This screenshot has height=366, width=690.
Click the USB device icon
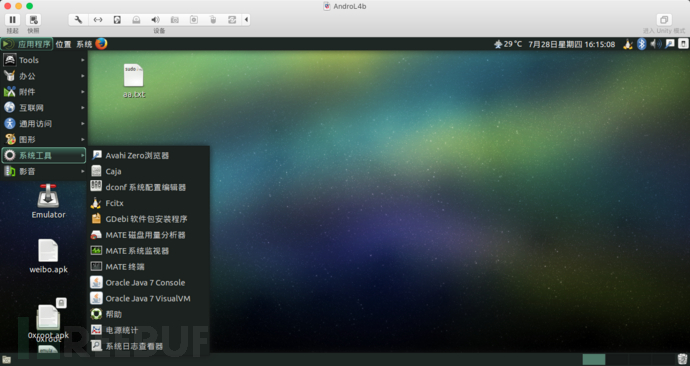(213, 20)
